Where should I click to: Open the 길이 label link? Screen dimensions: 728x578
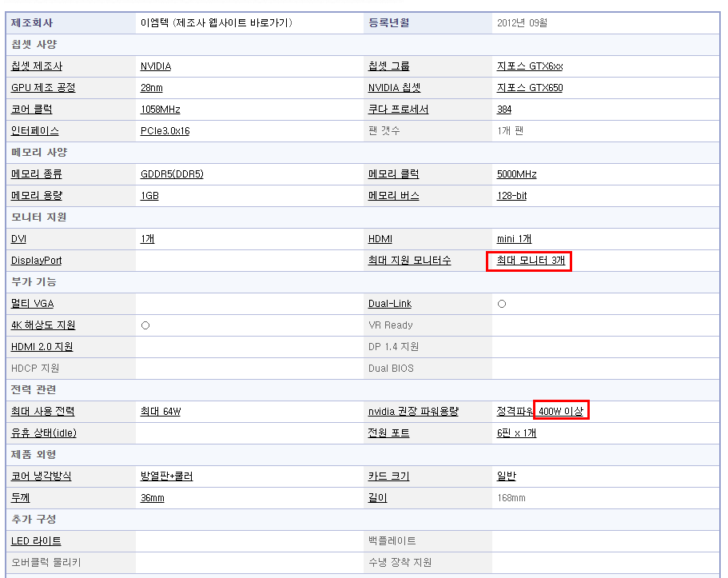point(377,498)
